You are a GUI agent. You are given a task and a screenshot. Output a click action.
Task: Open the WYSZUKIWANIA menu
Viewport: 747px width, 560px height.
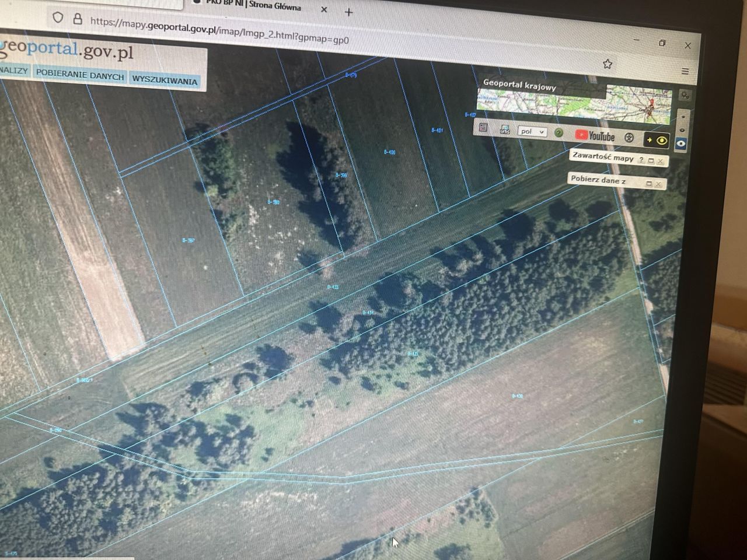[165, 80]
